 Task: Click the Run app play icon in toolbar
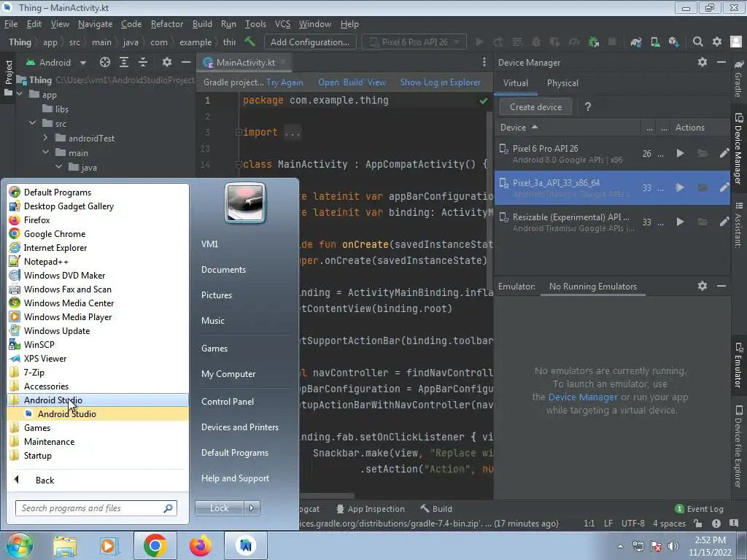point(479,42)
